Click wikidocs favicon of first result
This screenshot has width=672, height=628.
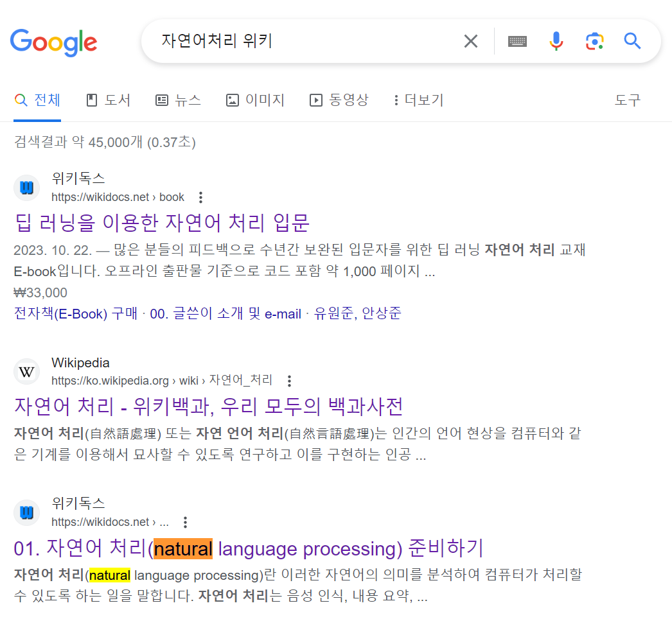click(x=26, y=188)
